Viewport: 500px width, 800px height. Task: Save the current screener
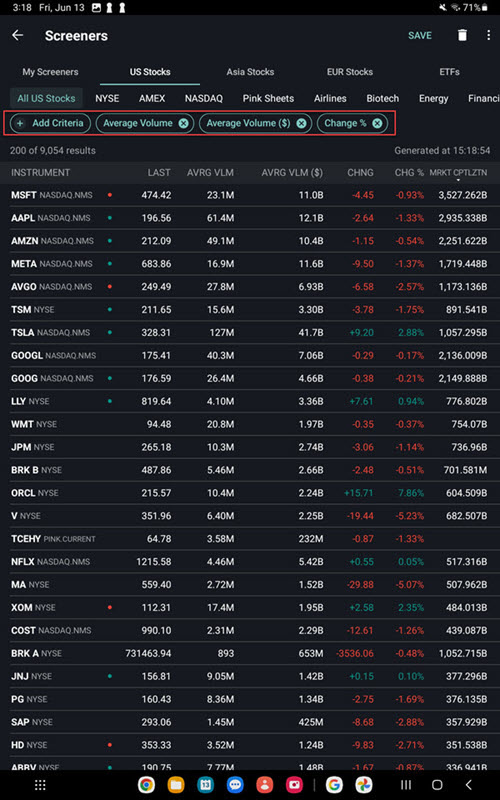point(419,35)
